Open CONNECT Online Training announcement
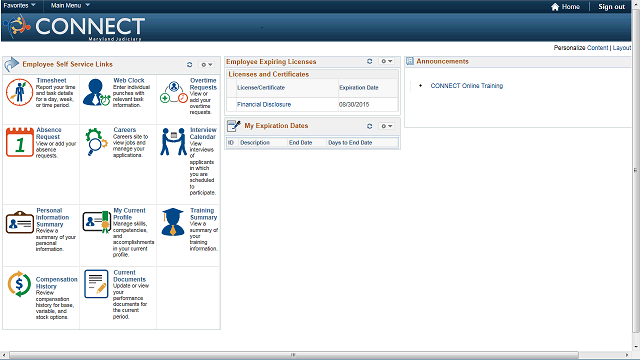Screen dimensions: 640x360 click(467, 86)
